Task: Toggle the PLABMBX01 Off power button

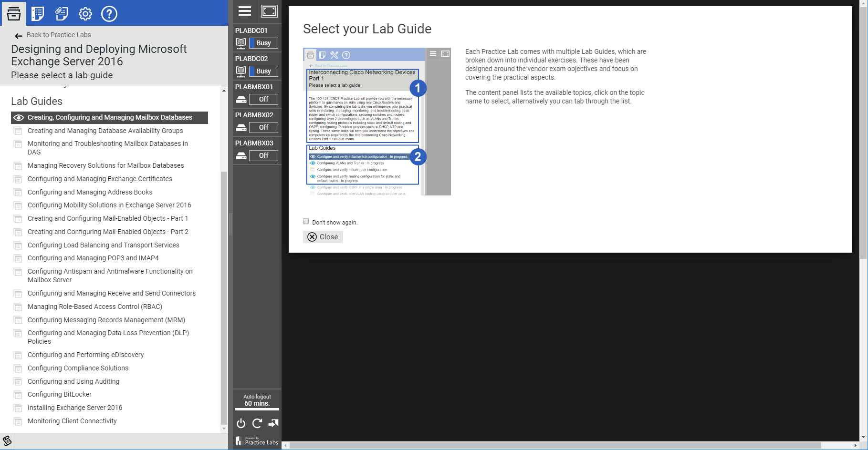Action: coord(263,99)
